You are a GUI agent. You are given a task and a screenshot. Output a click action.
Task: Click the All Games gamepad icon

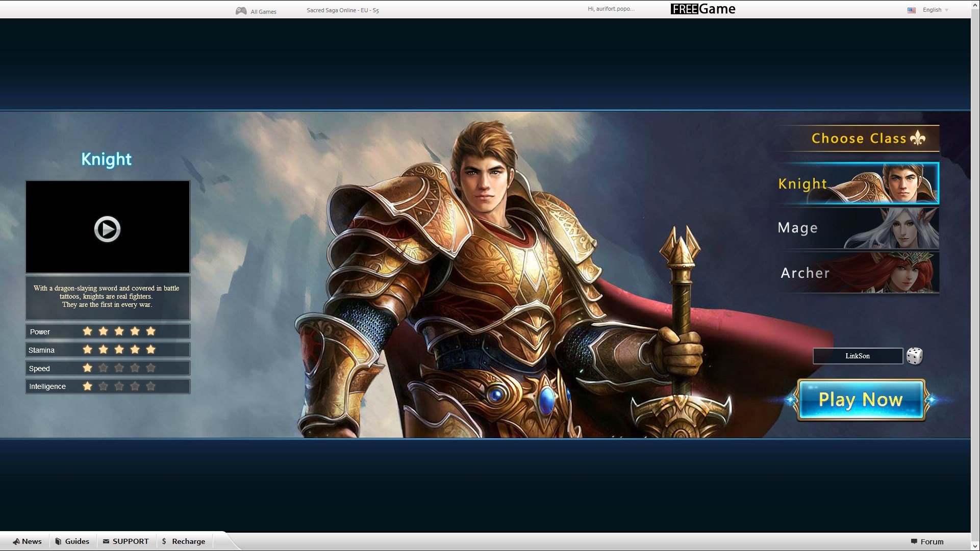tap(241, 11)
